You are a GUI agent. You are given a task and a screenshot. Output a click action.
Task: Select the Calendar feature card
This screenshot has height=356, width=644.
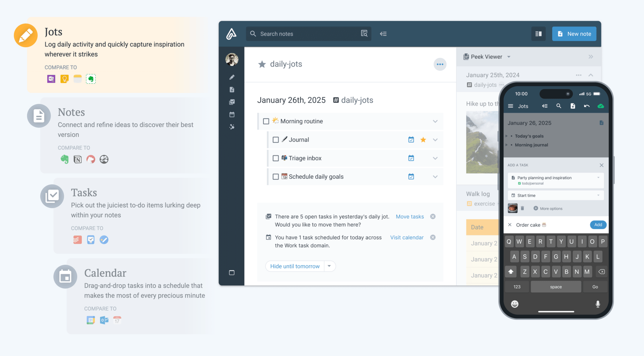pos(140,296)
